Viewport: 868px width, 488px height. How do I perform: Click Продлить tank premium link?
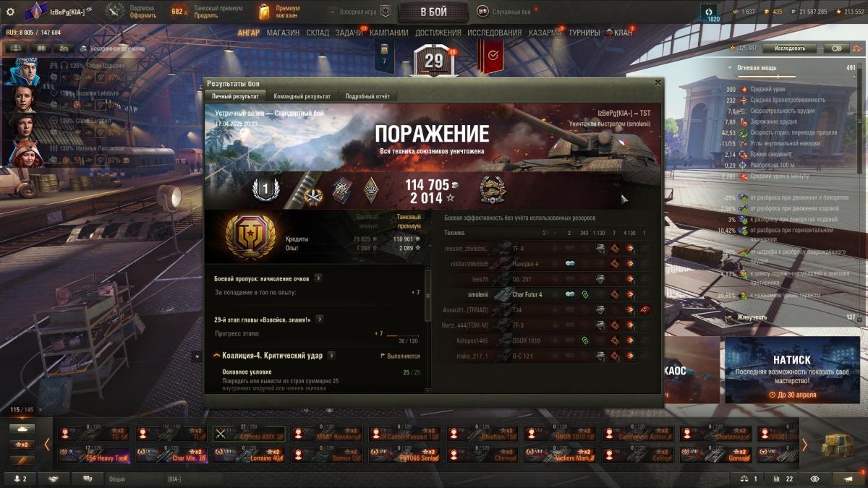coord(206,15)
